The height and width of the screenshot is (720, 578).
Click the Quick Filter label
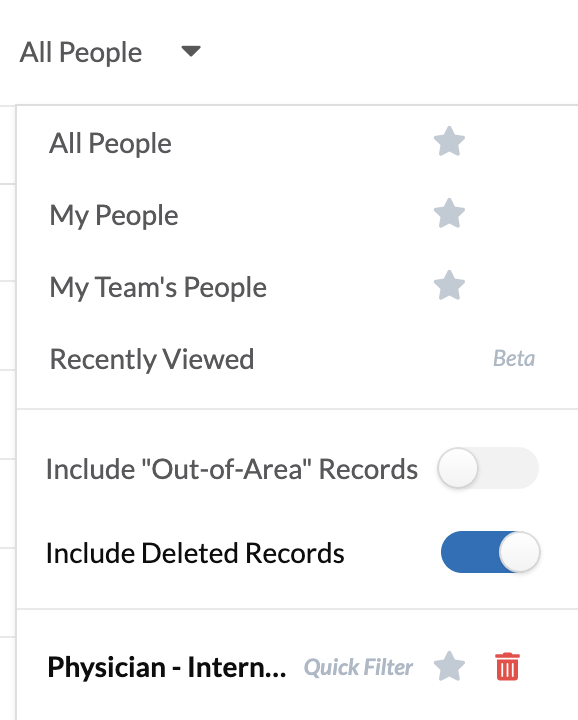pos(358,667)
